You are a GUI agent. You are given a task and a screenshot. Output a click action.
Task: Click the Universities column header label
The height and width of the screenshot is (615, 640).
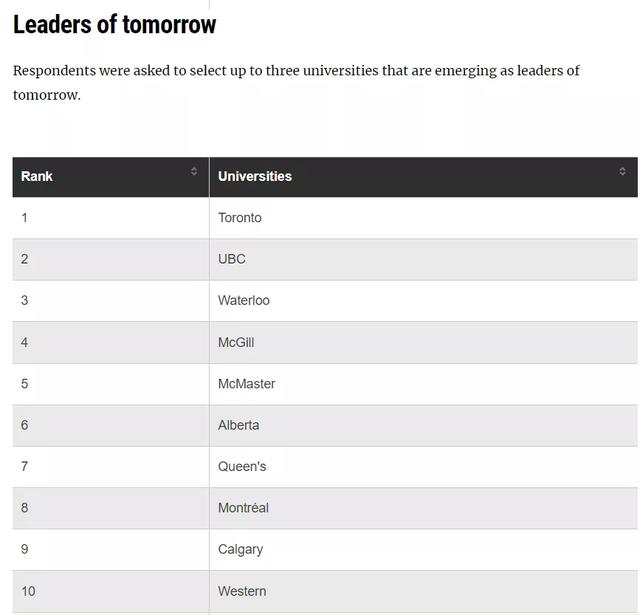pos(255,176)
